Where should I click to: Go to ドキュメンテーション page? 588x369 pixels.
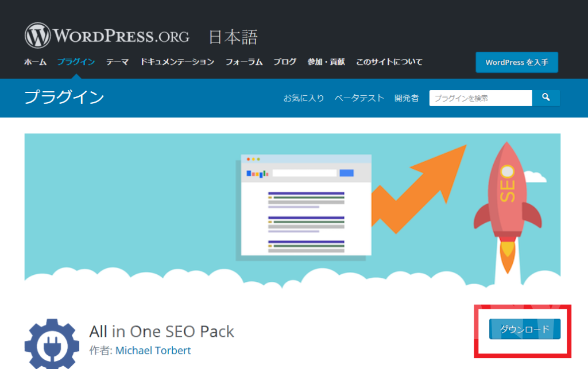(177, 62)
